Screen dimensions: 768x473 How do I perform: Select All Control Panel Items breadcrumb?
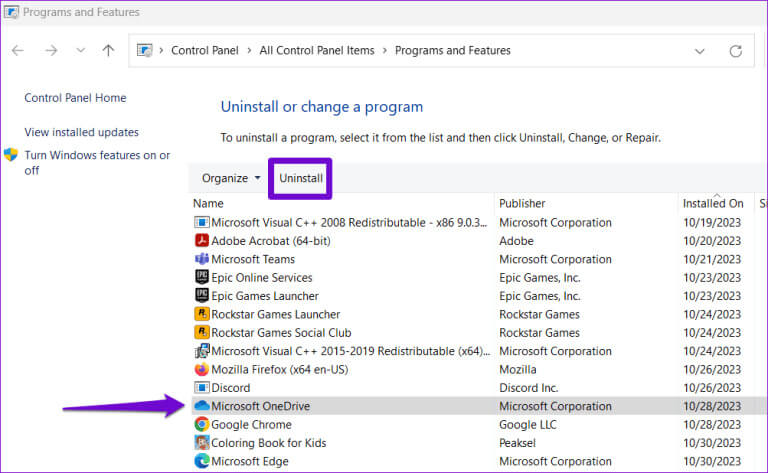coord(317,50)
